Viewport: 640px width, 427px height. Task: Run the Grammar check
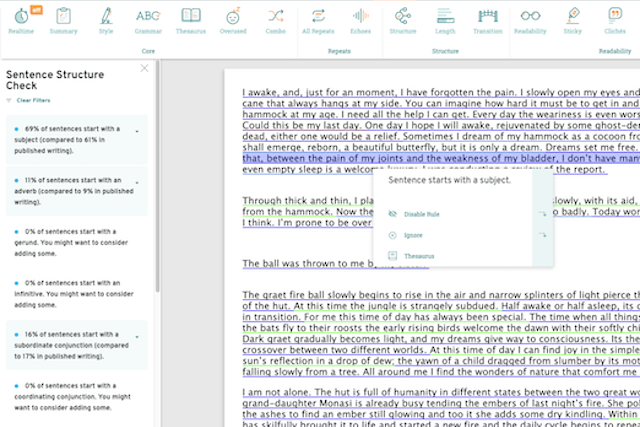click(148, 20)
